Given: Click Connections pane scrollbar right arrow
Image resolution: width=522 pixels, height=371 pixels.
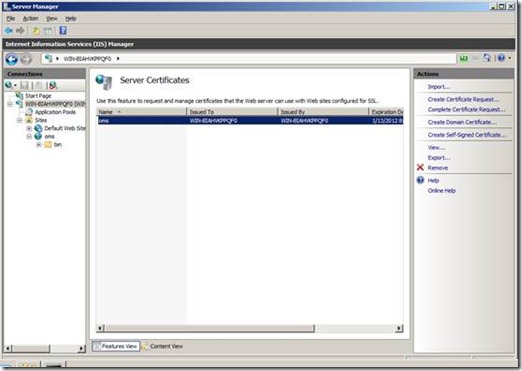Looking at the screenshot, I should point(81,349).
